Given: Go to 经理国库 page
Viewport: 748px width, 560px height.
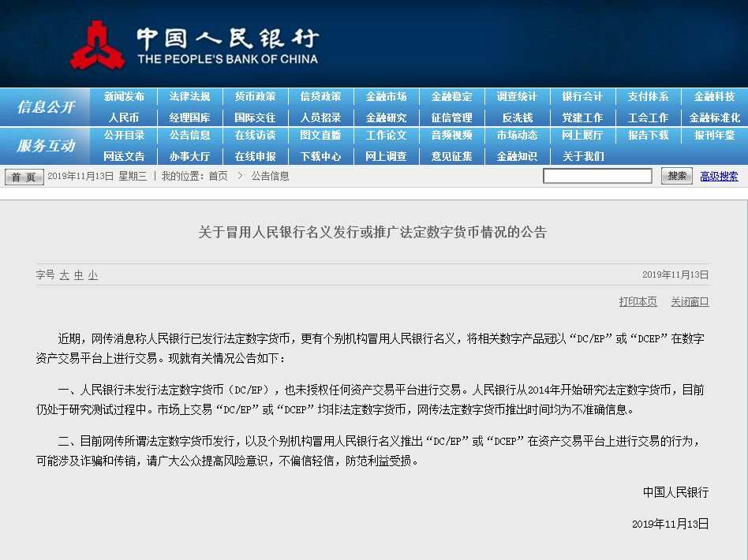Looking at the screenshot, I should point(189,118).
